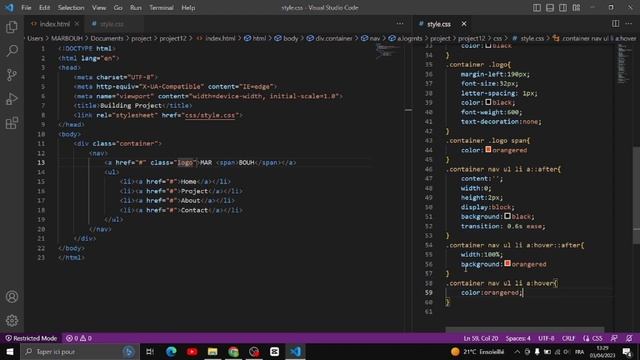Select the style.css tab in right group

tap(439, 24)
